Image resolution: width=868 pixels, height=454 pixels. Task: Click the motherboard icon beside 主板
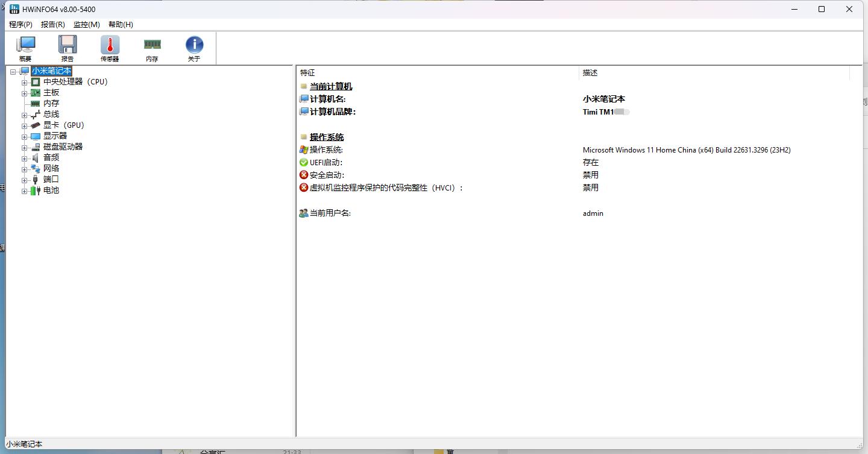(36, 93)
